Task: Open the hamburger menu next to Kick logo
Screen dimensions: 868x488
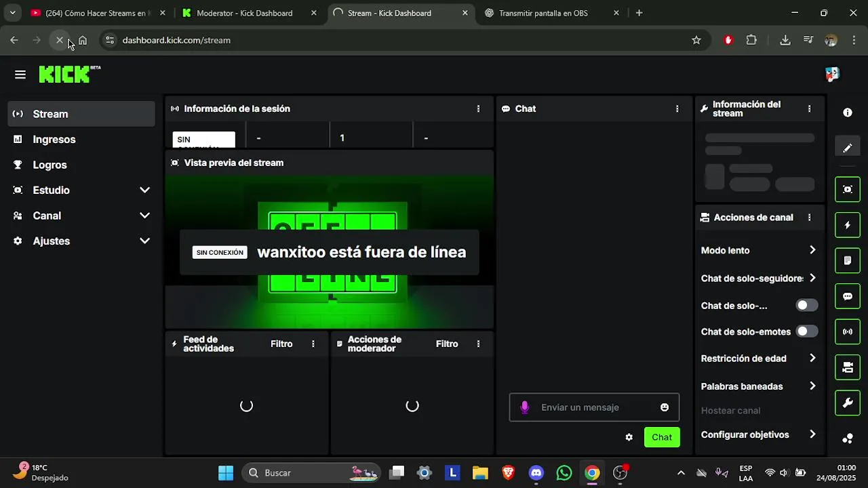Action: [20, 75]
